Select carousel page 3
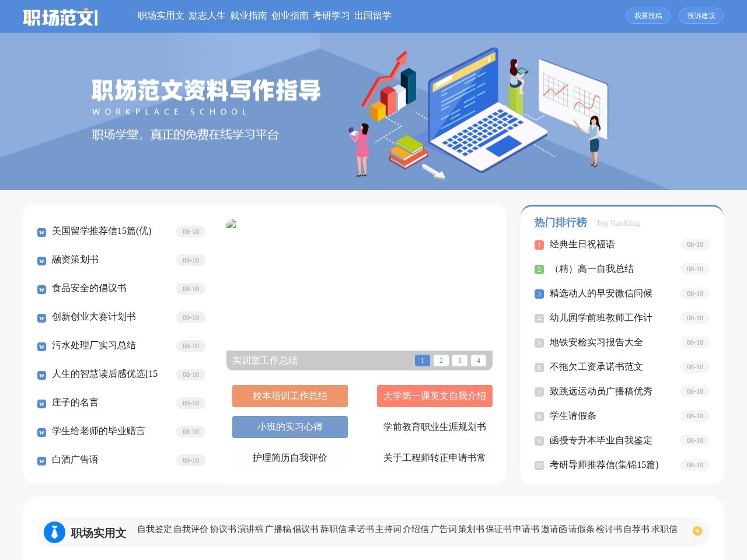The image size is (747, 560). (460, 360)
